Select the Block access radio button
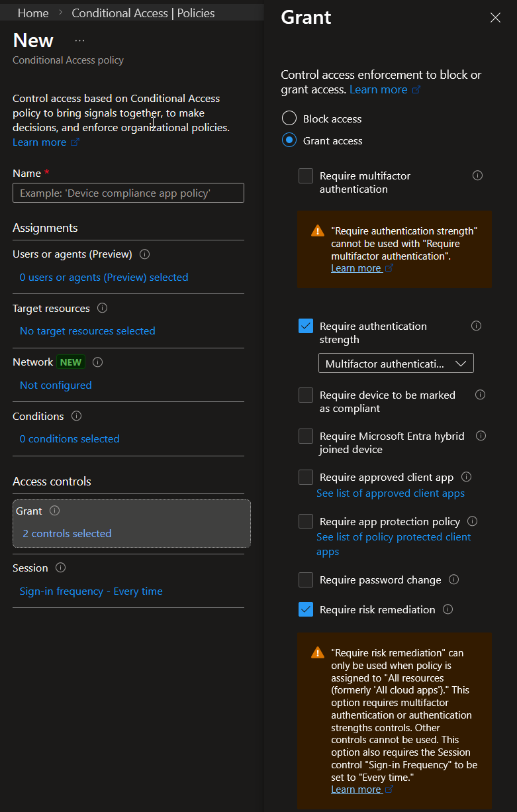The image size is (517, 812). (x=289, y=119)
